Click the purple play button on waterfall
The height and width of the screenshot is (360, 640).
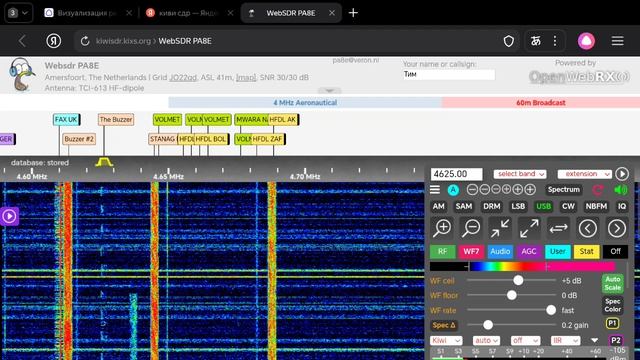coord(9,216)
